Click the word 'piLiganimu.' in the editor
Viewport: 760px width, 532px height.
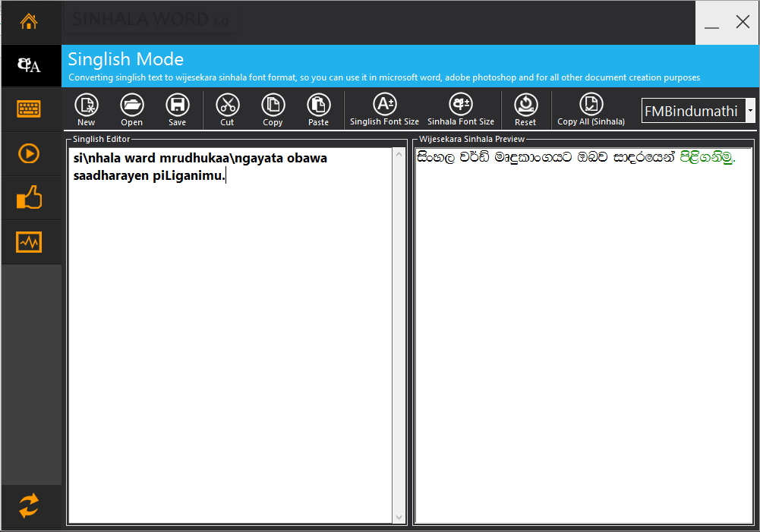point(190,175)
